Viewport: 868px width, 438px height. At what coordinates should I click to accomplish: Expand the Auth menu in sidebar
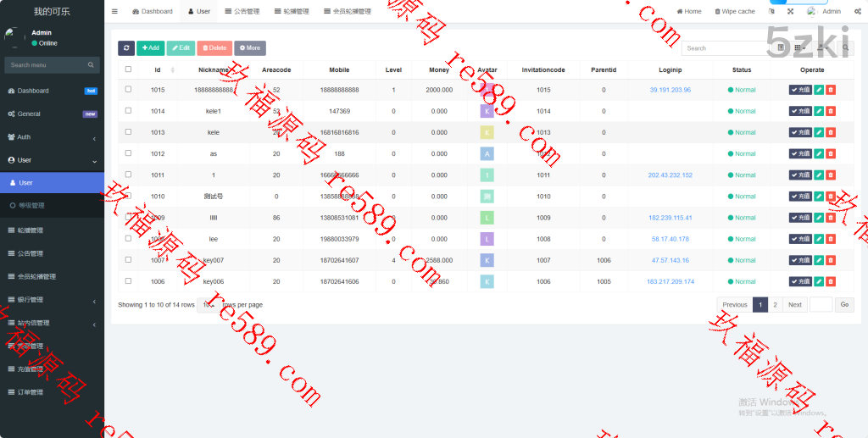52,137
